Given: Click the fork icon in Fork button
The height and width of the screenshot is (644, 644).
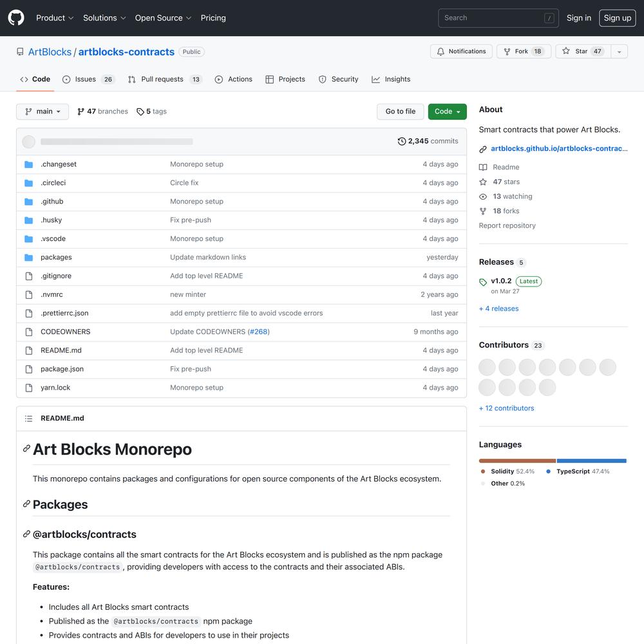Looking at the screenshot, I should pos(507,52).
